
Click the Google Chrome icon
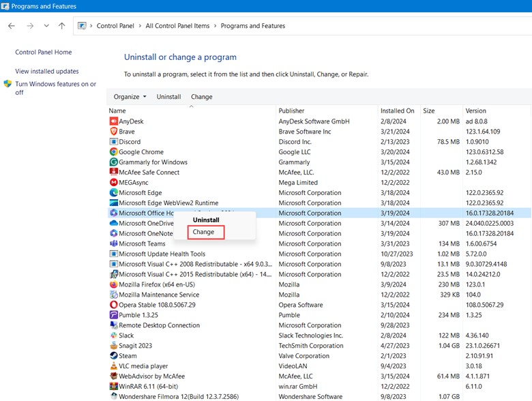[114, 151]
